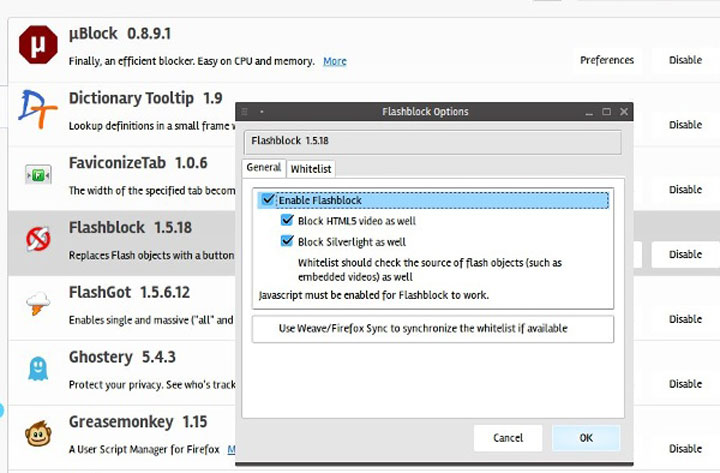This screenshot has width=720, height=473.
Task: Click the FaviconizeTab green icon
Action: (x=38, y=175)
